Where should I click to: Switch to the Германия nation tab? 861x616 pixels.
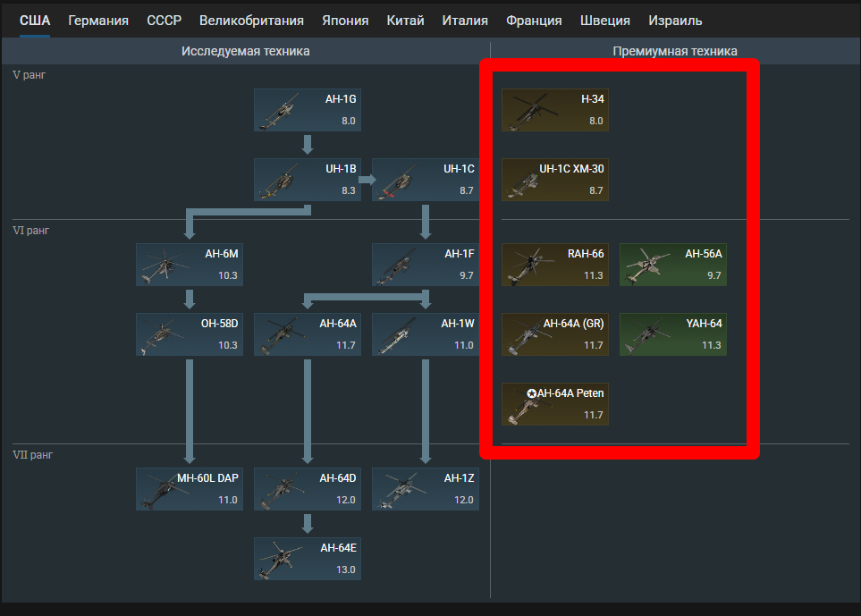[98, 21]
